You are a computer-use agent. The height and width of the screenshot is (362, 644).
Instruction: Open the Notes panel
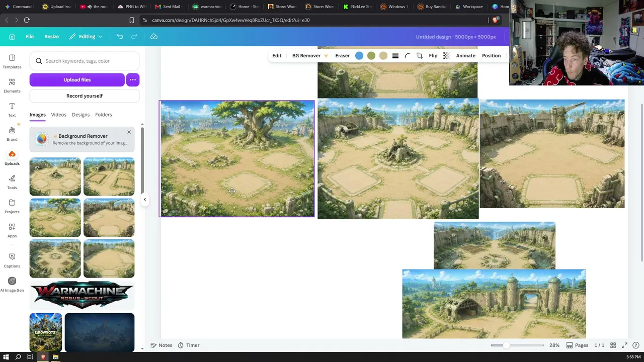161,345
